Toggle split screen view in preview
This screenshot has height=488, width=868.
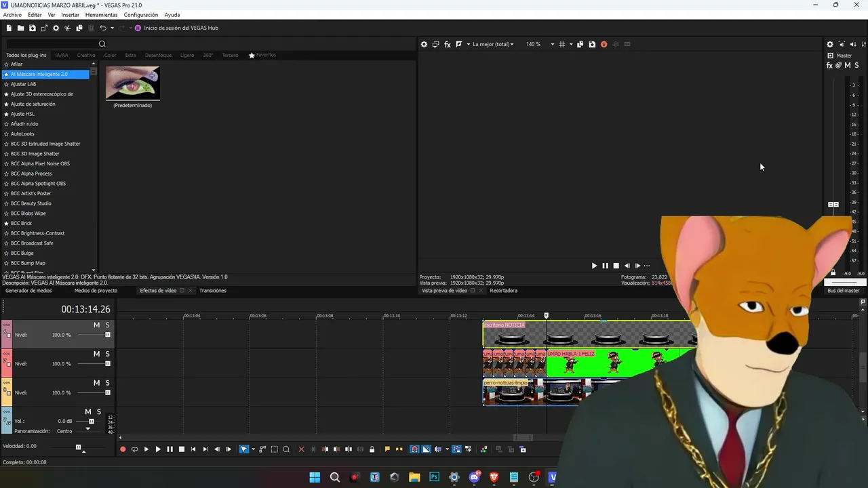tap(459, 44)
